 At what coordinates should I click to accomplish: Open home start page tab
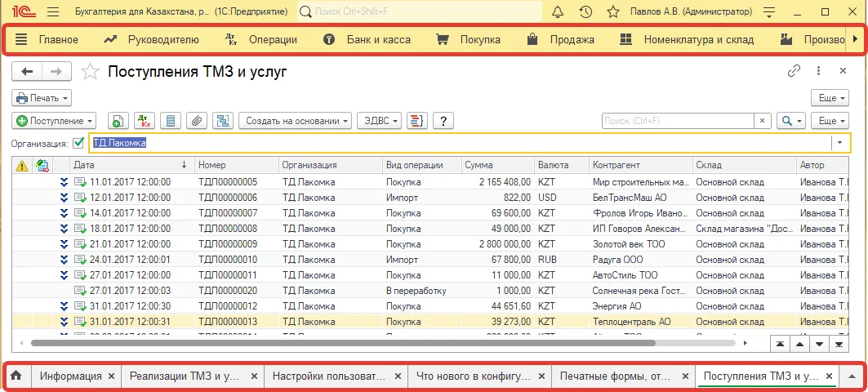16,376
